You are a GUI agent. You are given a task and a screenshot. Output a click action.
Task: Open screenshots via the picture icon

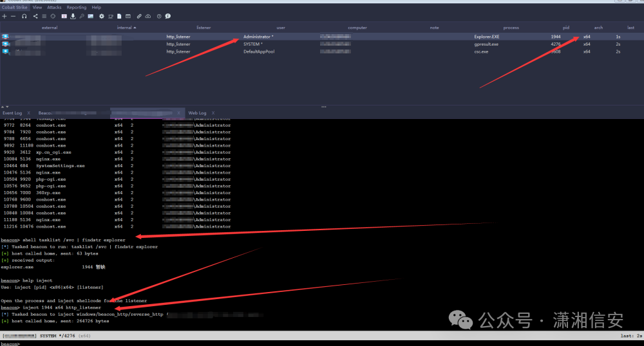(x=90, y=16)
